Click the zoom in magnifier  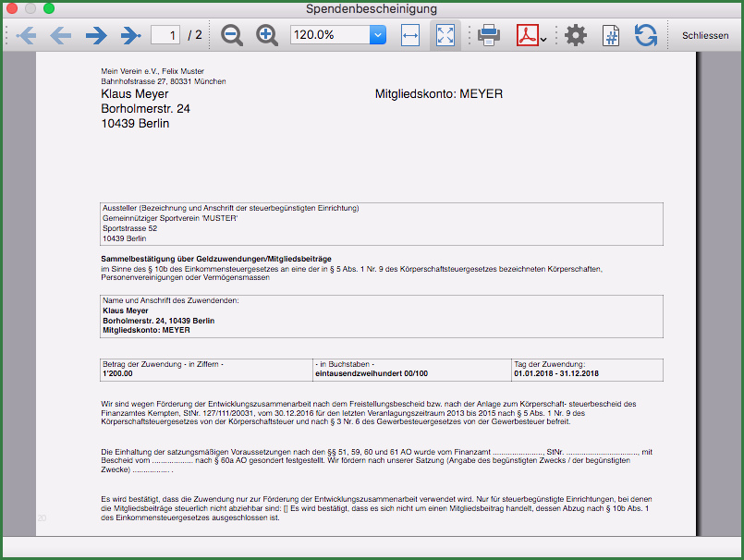click(267, 36)
